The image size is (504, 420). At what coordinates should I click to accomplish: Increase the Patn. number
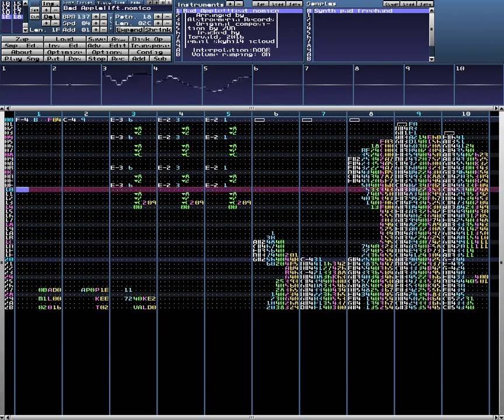coord(158,16)
